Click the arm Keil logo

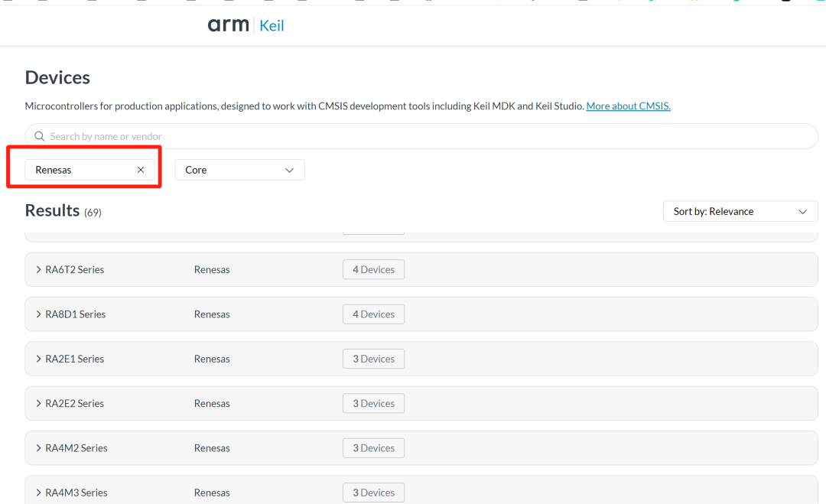[x=246, y=25]
